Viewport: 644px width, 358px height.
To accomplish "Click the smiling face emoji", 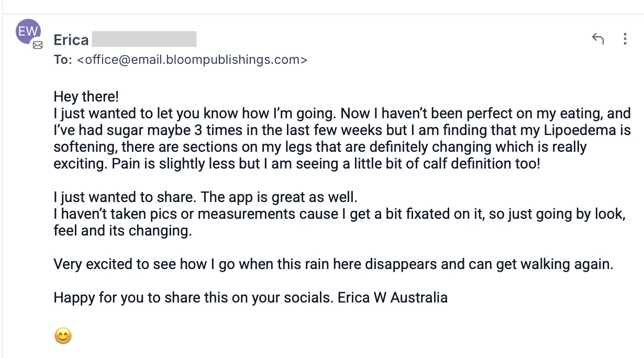I will (x=63, y=335).
